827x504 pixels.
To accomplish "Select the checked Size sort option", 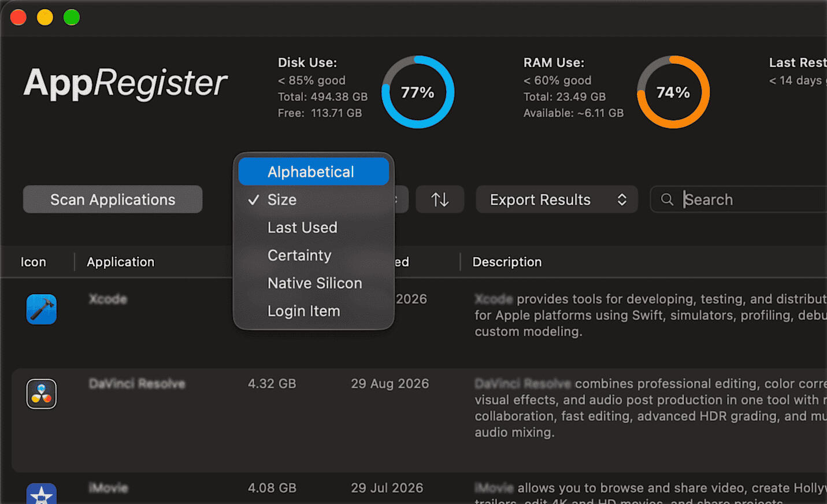I will pos(314,199).
